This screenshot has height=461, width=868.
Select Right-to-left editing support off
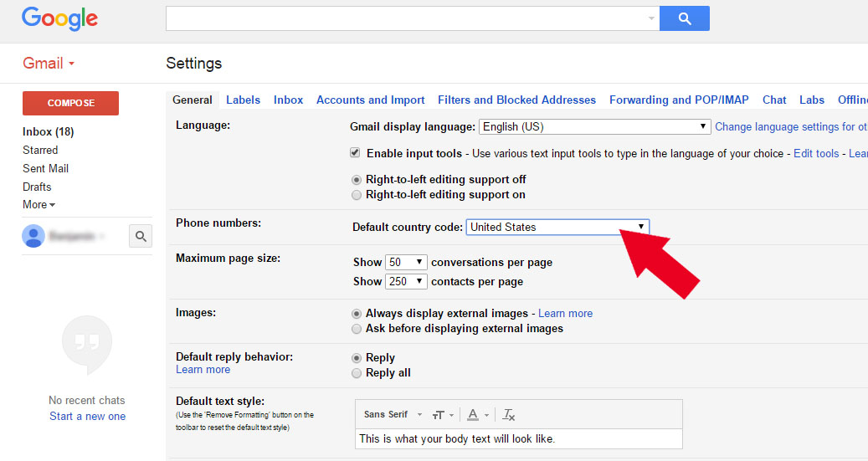357,180
